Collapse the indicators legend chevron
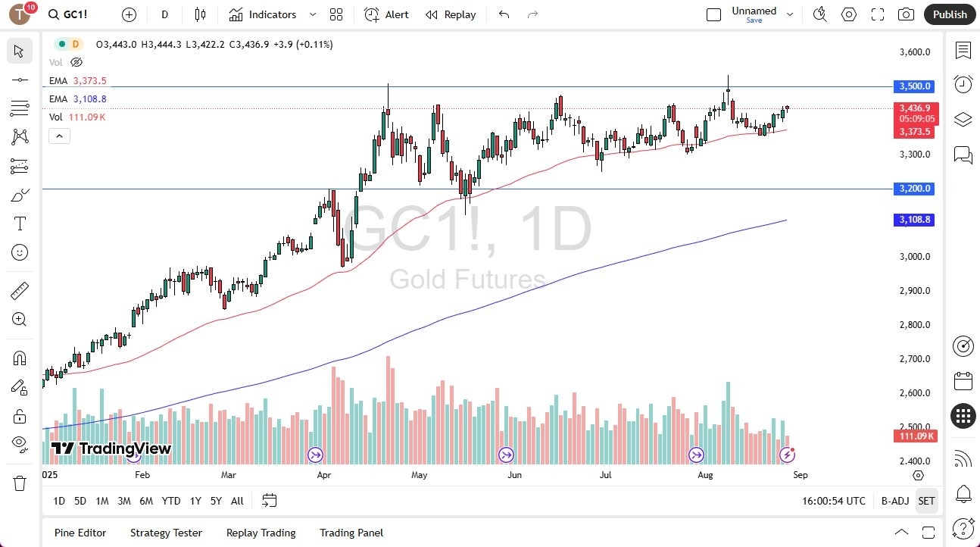Screen dimensions: 980x547 (59, 136)
